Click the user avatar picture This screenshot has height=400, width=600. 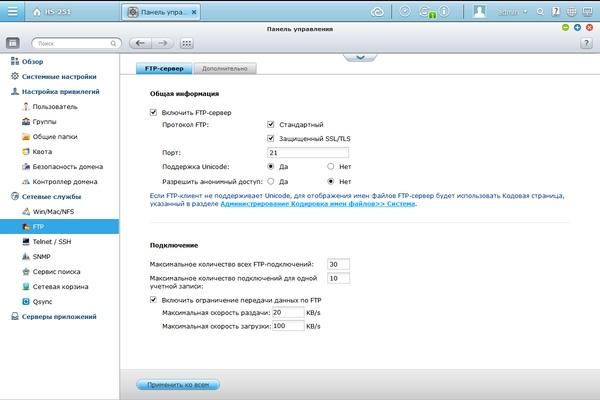tap(479, 11)
